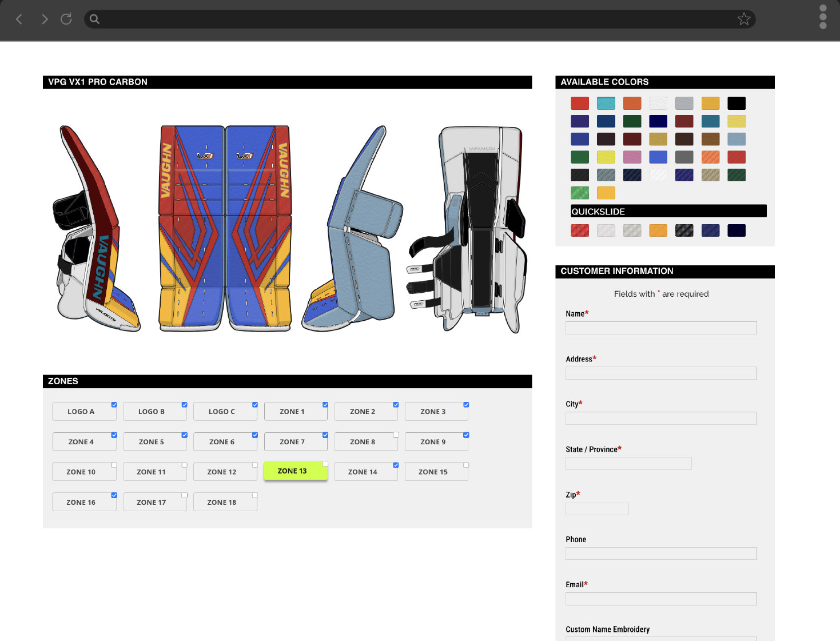Click the search magnifier in the address bar

[94, 19]
